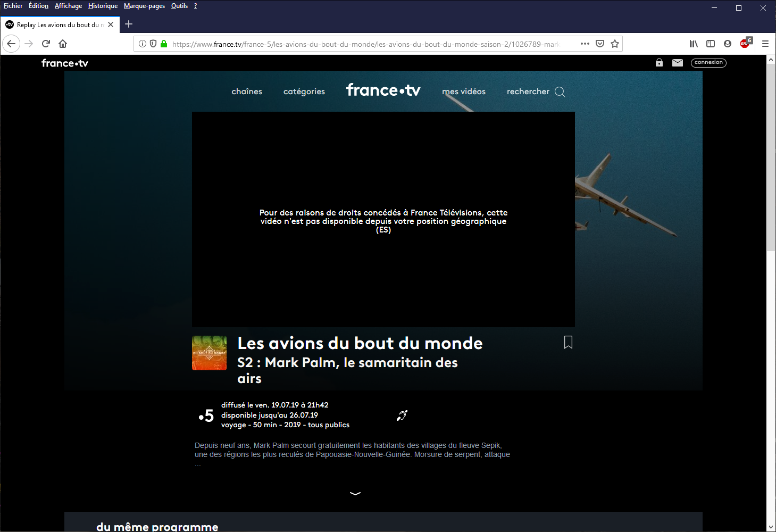This screenshot has height=532, width=776.
Task: Open the Édition menu
Action: coord(38,6)
